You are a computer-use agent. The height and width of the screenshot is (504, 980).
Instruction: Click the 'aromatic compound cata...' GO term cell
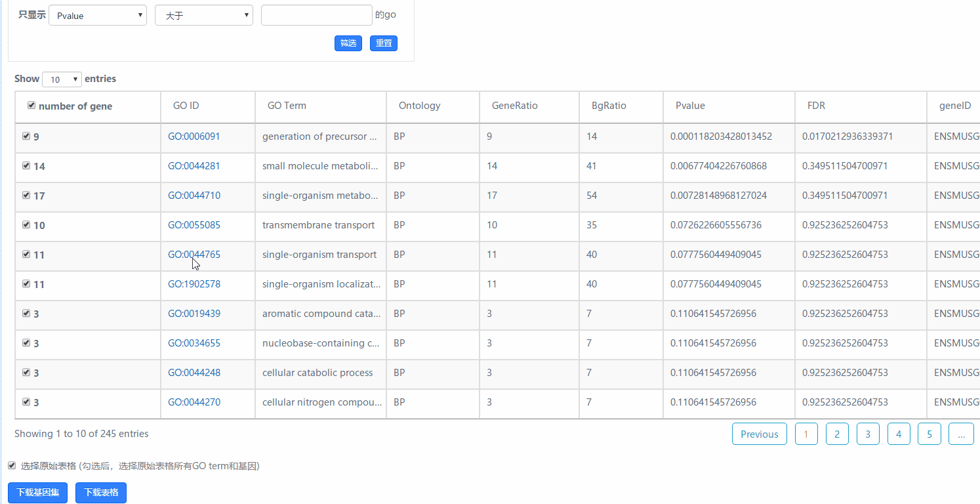coord(321,314)
